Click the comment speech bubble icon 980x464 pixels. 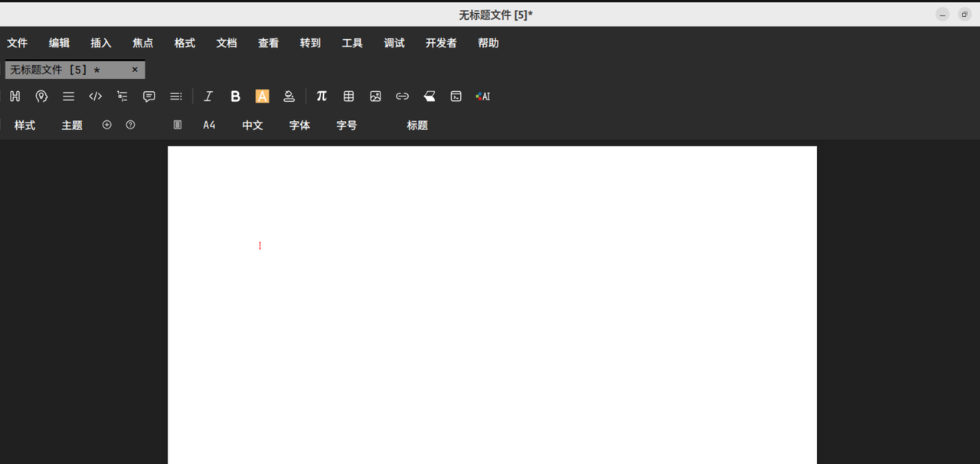pyautogui.click(x=149, y=96)
